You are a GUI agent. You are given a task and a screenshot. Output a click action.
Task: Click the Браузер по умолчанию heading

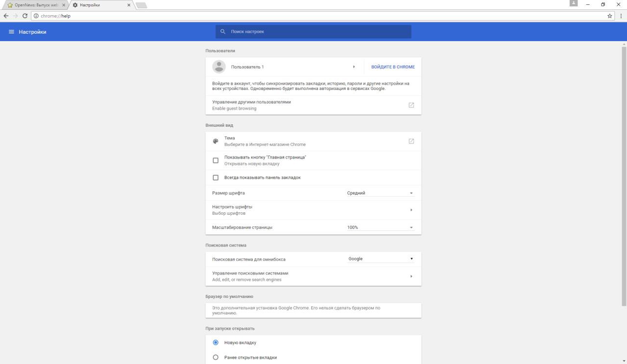[x=229, y=296]
